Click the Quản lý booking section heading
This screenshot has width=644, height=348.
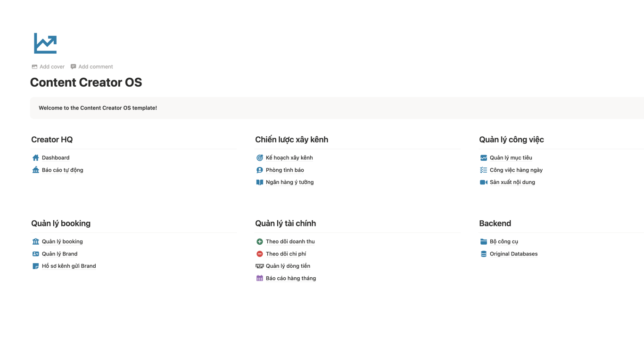(61, 224)
